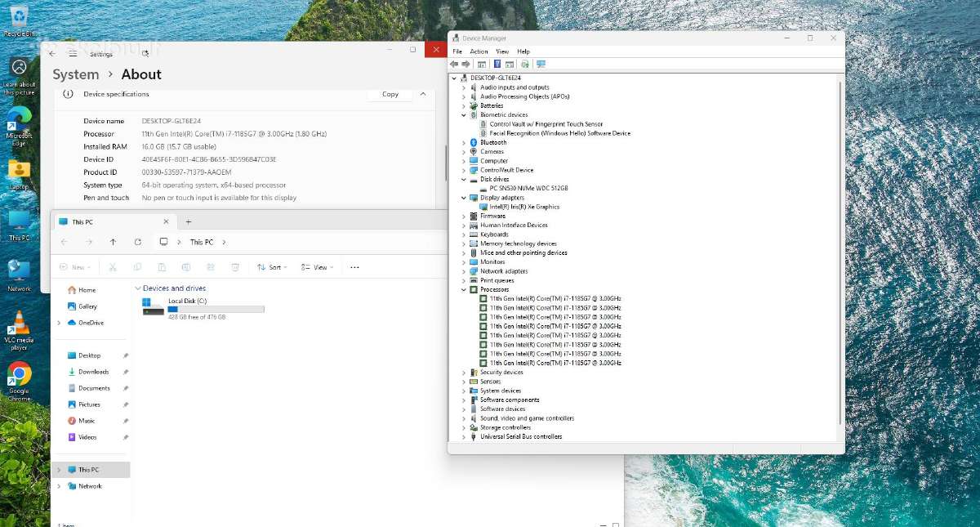Viewport: 980px width, 527px height.
Task: Expand OneDrive in File Explorer sidebar
Action: click(x=59, y=323)
